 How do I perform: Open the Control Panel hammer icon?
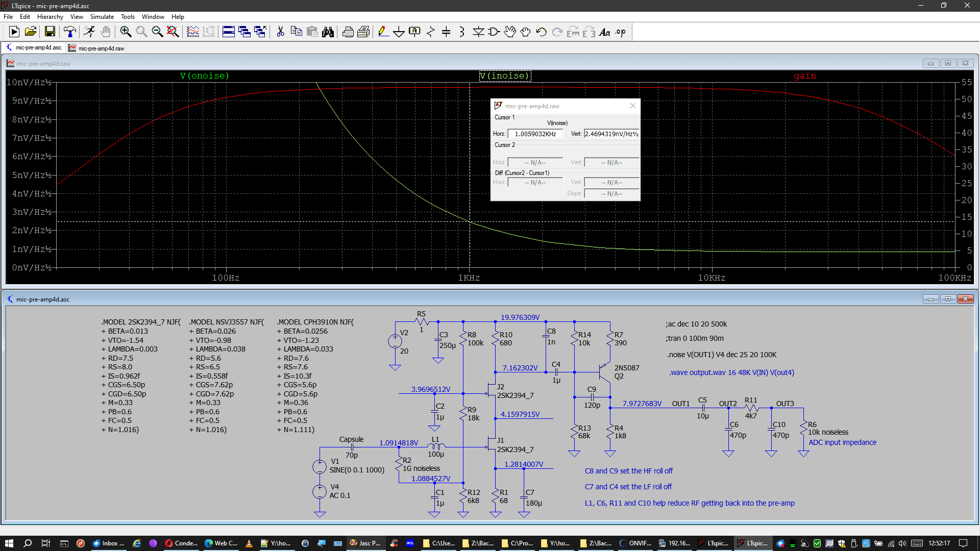[70, 32]
